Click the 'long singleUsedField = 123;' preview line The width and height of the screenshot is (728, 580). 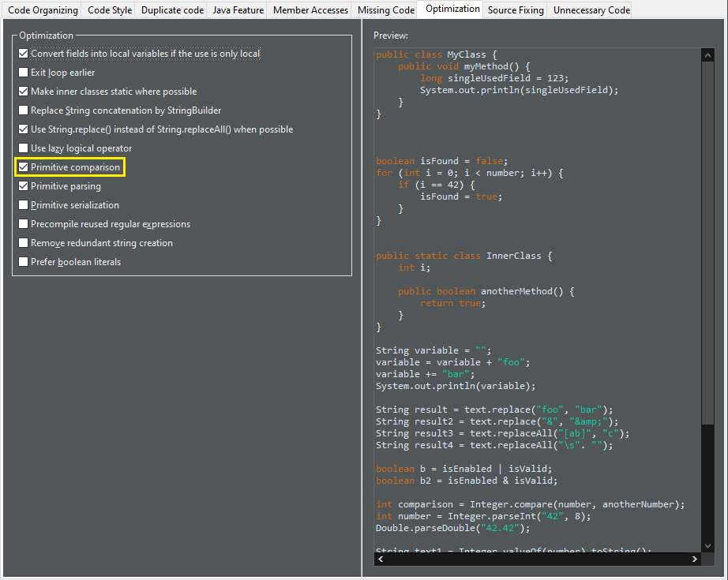click(494, 78)
